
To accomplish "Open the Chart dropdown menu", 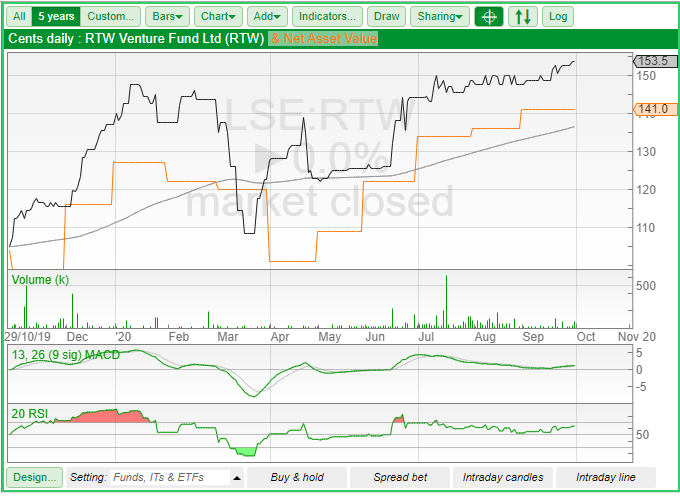I will click(x=218, y=16).
